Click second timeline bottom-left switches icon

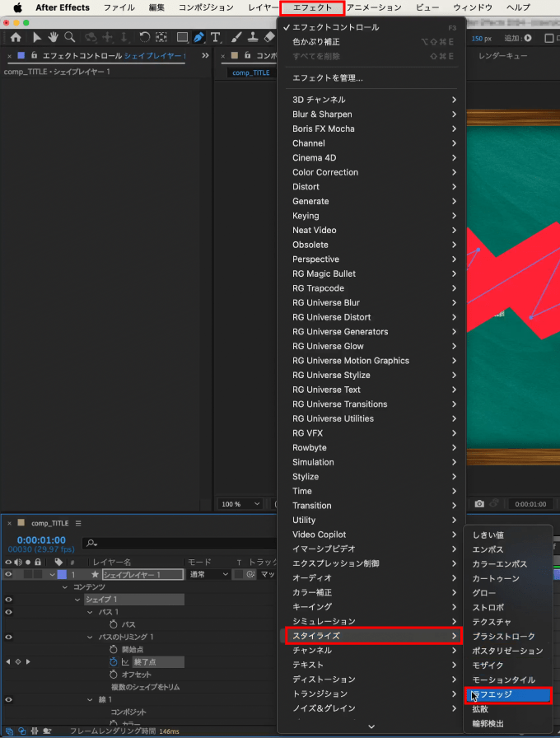pos(22,731)
